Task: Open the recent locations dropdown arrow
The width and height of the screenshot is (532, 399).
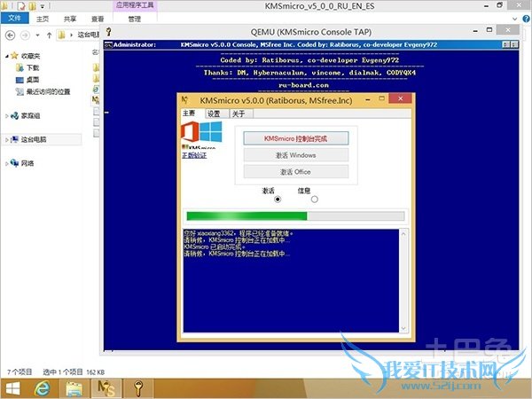Action: tap(37, 35)
